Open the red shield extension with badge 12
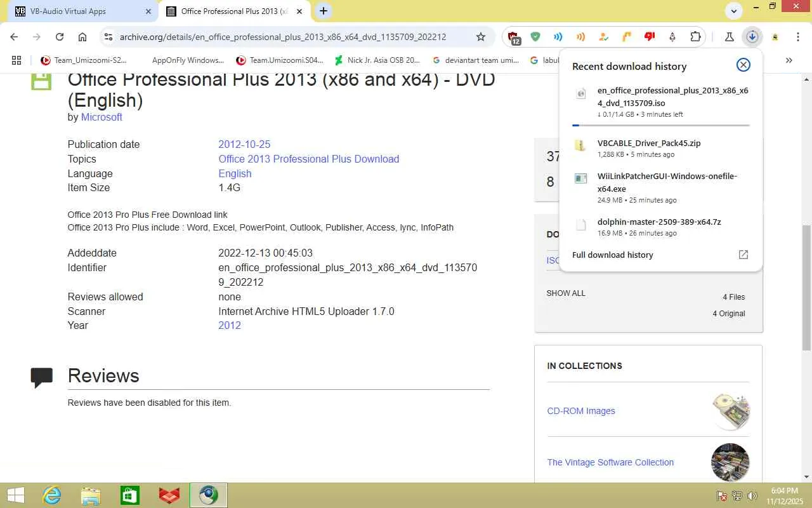Image resolution: width=812 pixels, height=508 pixels. tap(514, 37)
